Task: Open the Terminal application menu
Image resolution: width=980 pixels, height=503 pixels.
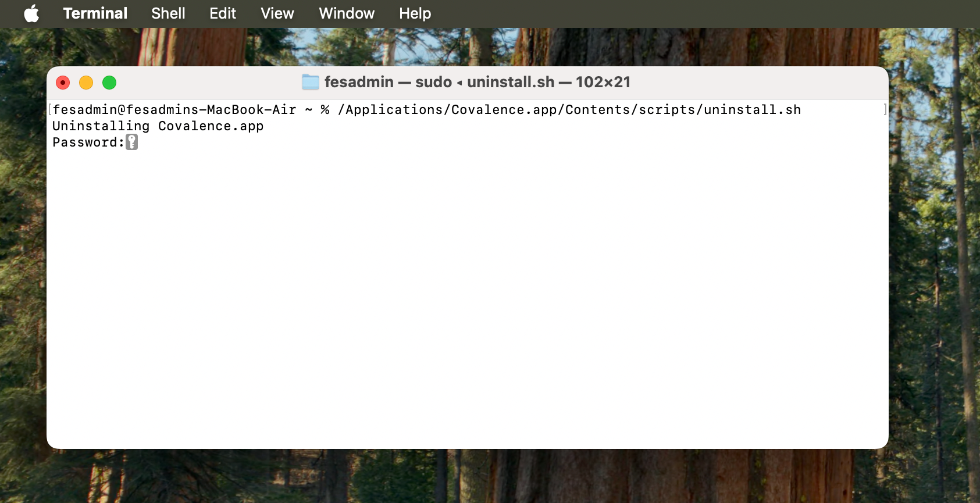Action: [x=95, y=13]
